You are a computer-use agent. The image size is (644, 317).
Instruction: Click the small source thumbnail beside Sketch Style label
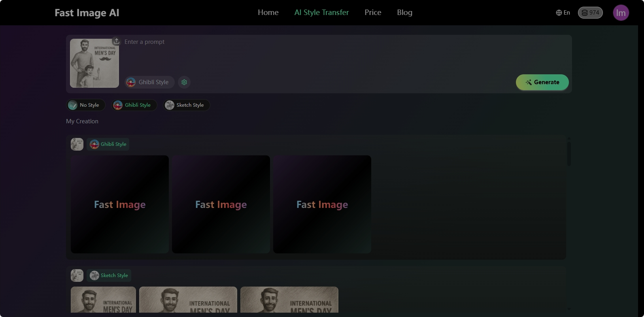click(x=77, y=275)
